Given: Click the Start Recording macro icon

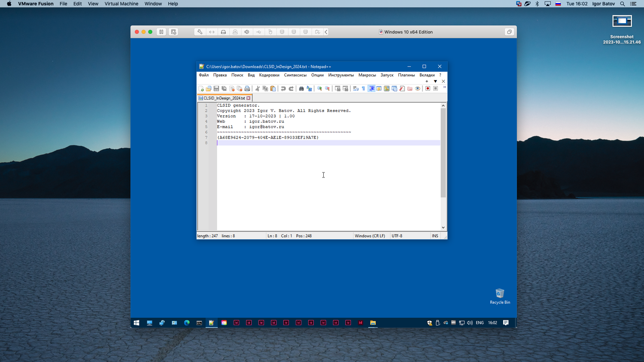Looking at the screenshot, I should [428, 89].
